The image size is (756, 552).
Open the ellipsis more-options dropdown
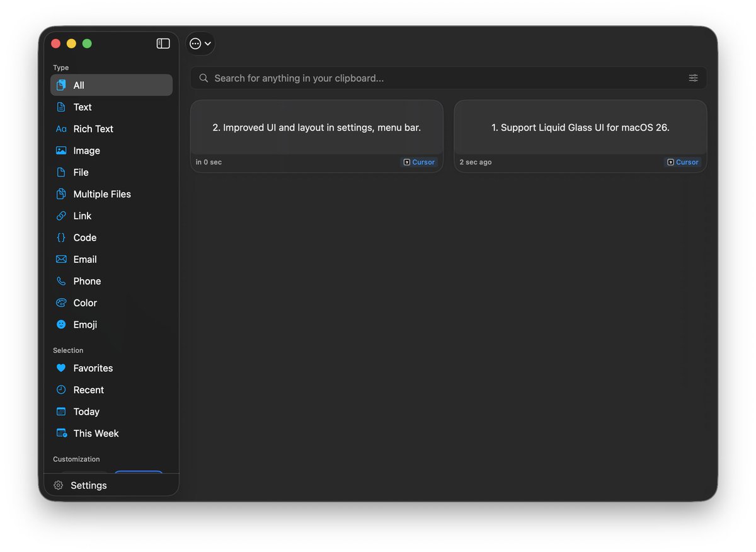[x=200, y=43]
